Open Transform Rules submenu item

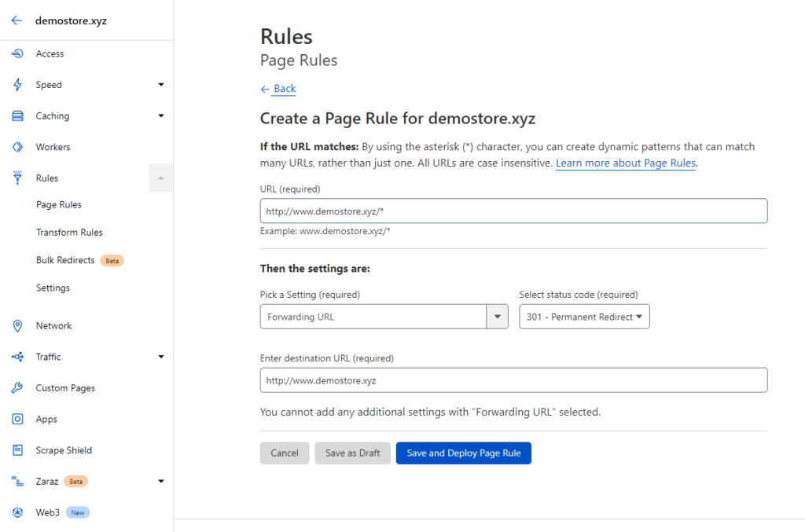(69, 233)
